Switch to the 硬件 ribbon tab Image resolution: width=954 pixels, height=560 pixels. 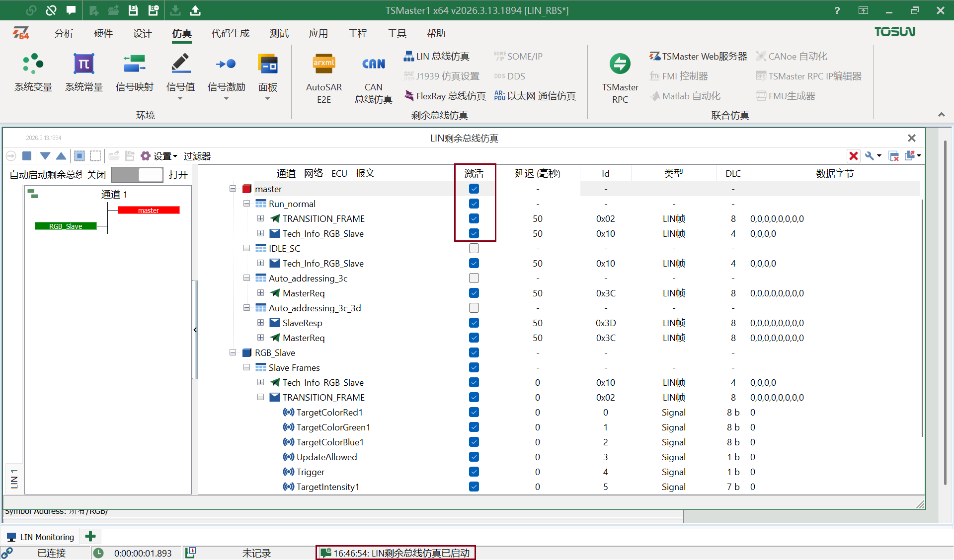pos(103,33)
